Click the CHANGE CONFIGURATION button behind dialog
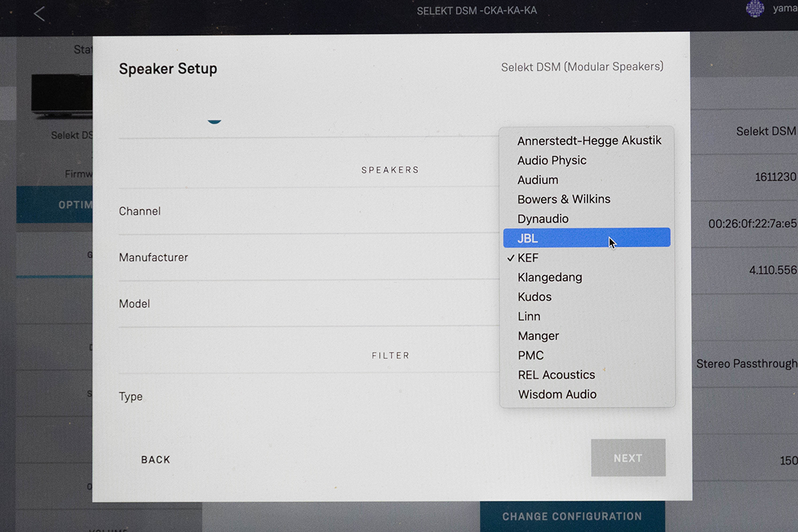The width and height of the screenshot is (798, 532). click(x=572, y=516)
